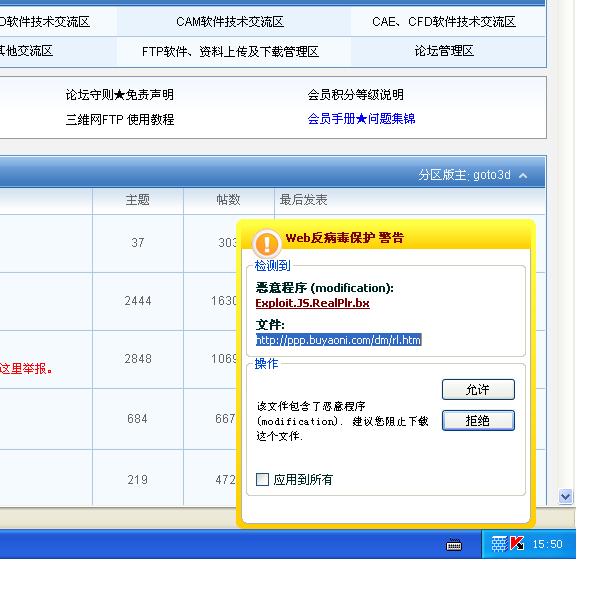Click the topic count 2444
The image size is (600, 600).
coord(138,301)
